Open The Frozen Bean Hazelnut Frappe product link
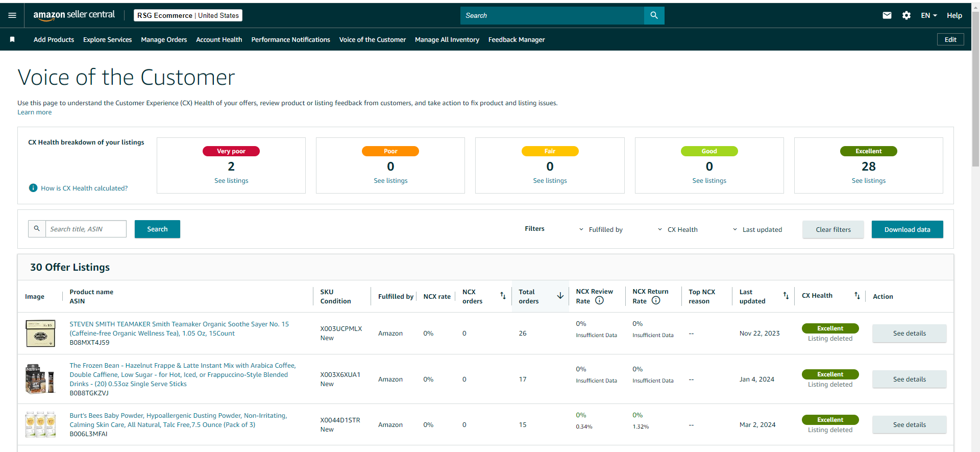Viewport: 980px width, 452px height. pyautogui.click(x=183, y=374)
